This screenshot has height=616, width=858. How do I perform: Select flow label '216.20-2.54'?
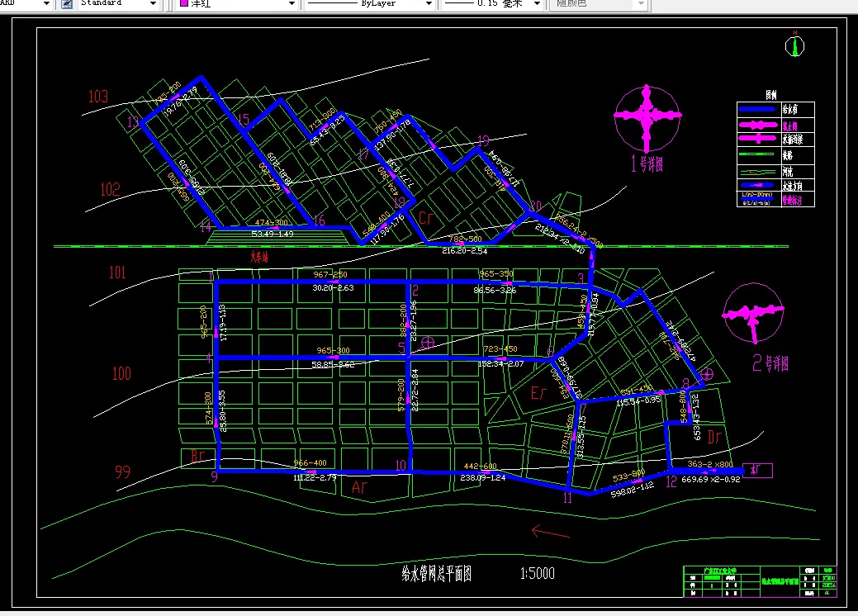[x=465, y=250]
